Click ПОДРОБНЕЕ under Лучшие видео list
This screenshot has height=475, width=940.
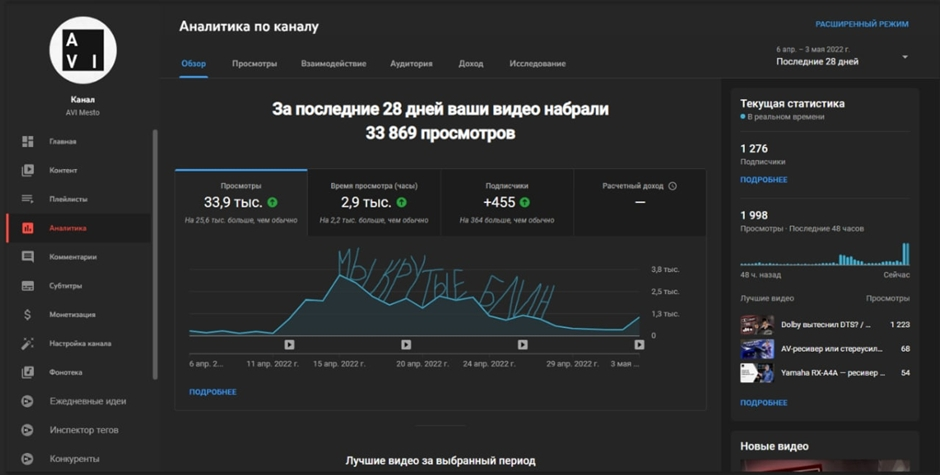pos(764,402)
